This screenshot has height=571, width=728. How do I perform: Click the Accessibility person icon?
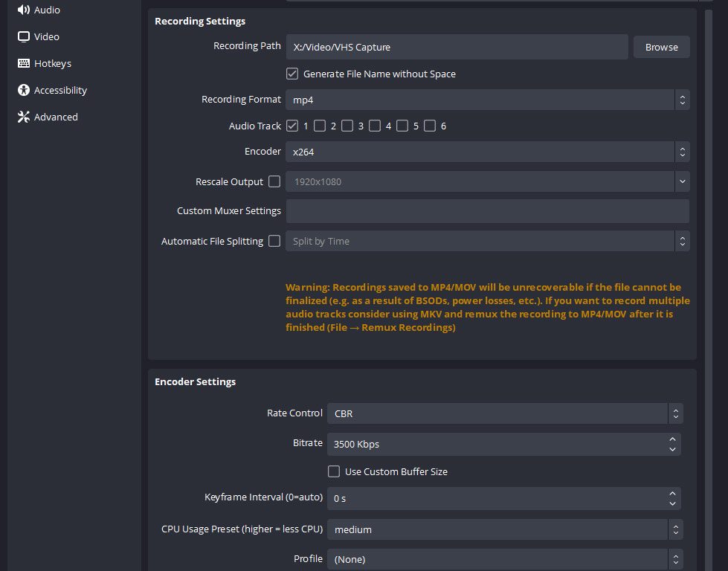[x=23, y=90]
